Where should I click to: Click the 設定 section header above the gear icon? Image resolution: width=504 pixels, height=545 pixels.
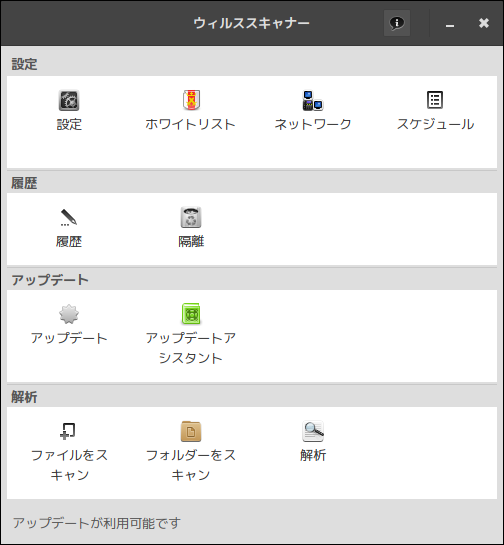click(24, 64)
